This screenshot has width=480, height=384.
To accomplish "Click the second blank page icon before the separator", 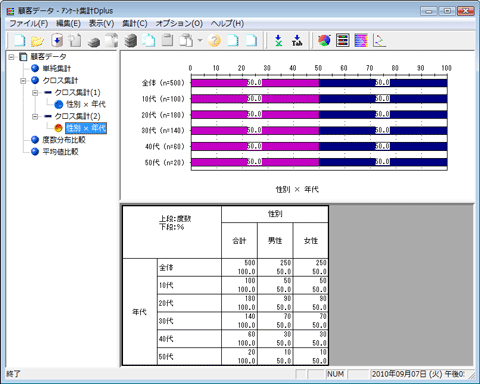I will click(251, 41).
